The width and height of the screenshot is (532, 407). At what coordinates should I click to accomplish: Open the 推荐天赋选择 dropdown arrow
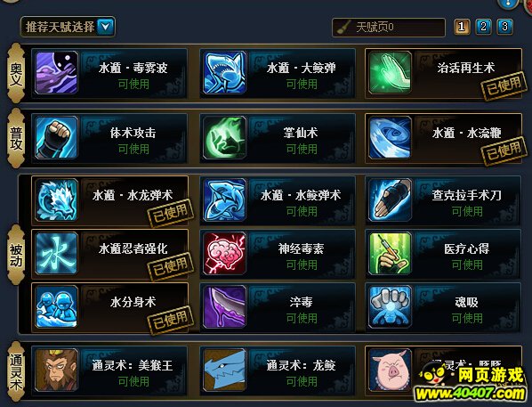106,27
